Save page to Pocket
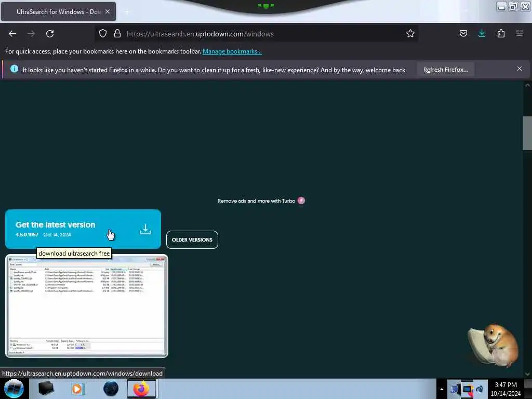 click(463, 33)
